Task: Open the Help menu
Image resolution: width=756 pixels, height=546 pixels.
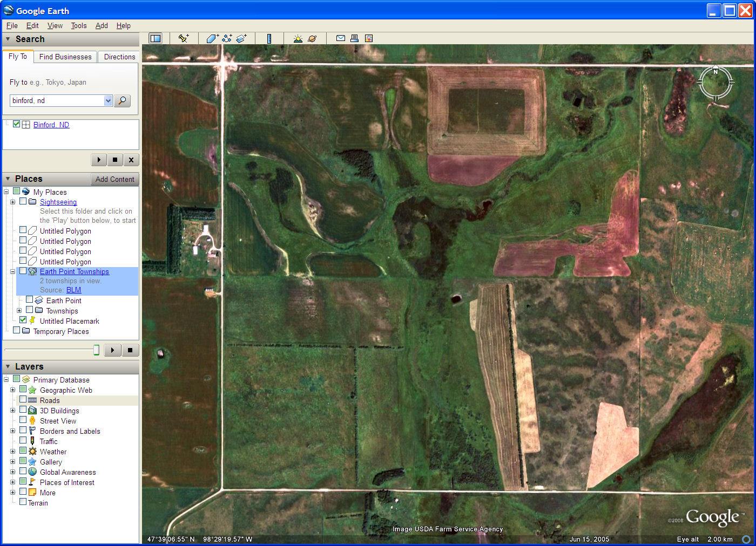Action: coord(123,25)
